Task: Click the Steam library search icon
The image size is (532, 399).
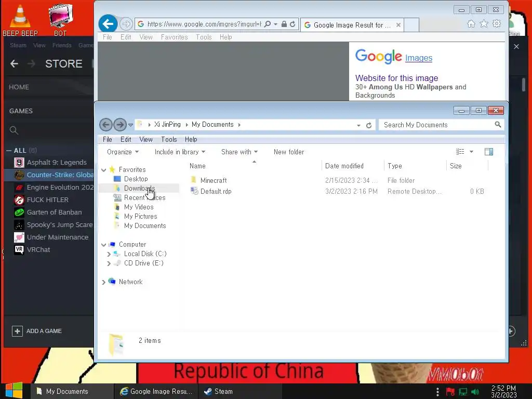Action: tap(14, 130)
